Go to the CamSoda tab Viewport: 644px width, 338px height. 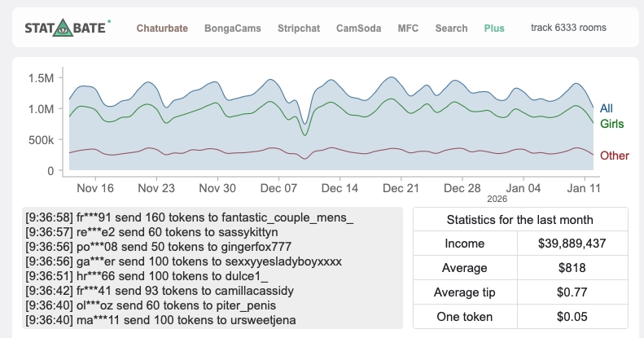click(358, 29)
